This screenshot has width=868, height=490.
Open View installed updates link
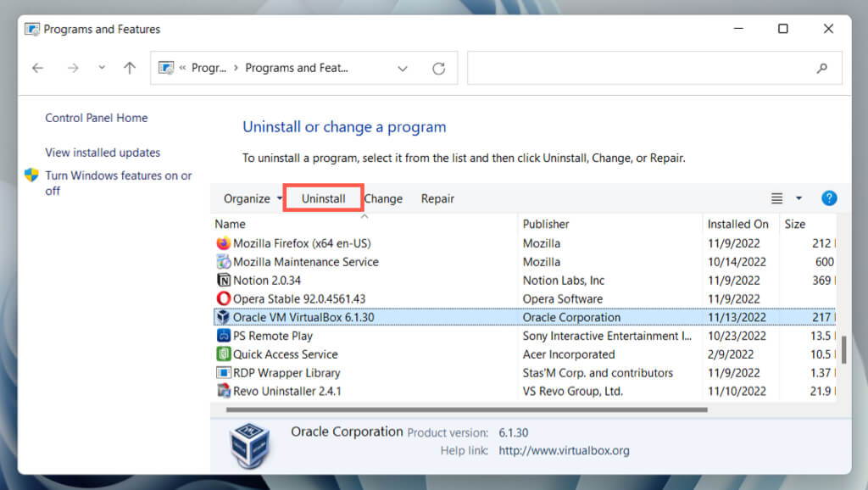click(x=103, y=153)
